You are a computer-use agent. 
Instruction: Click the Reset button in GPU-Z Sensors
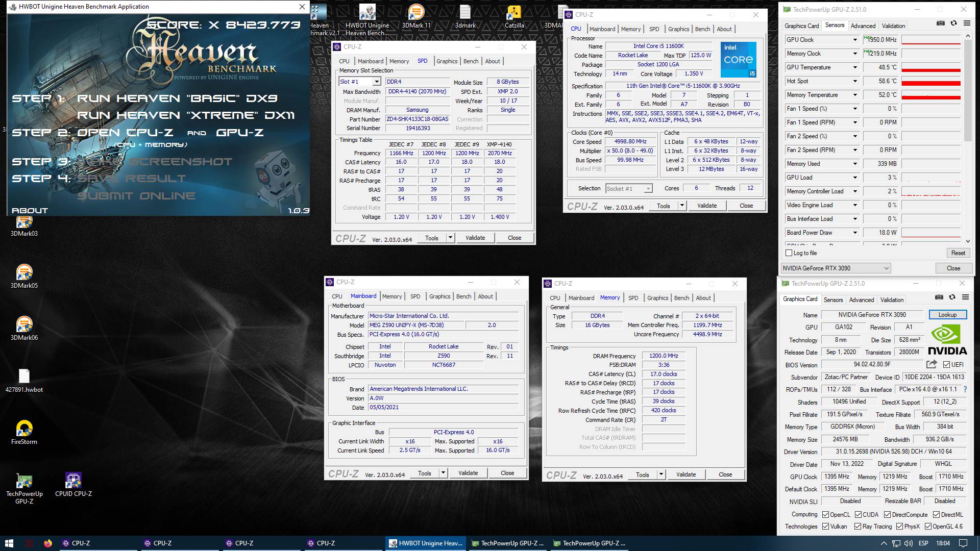(x=958, y=253)
